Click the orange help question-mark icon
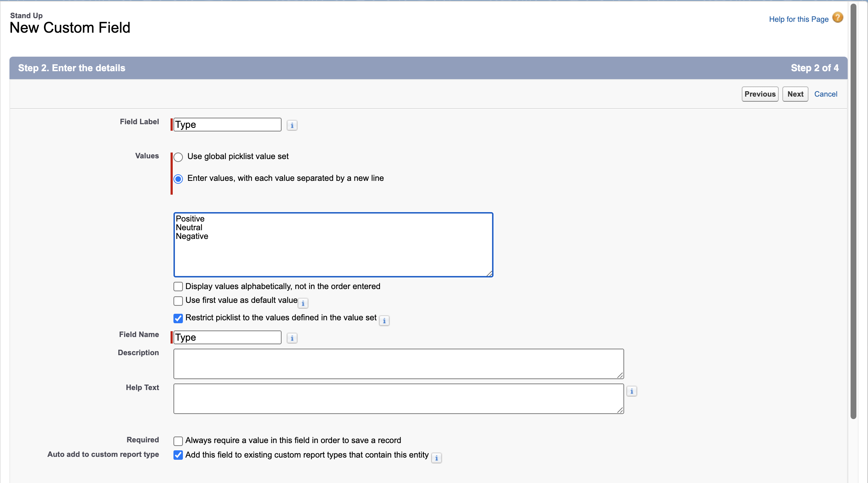The image size is (868, 483). 838,17
